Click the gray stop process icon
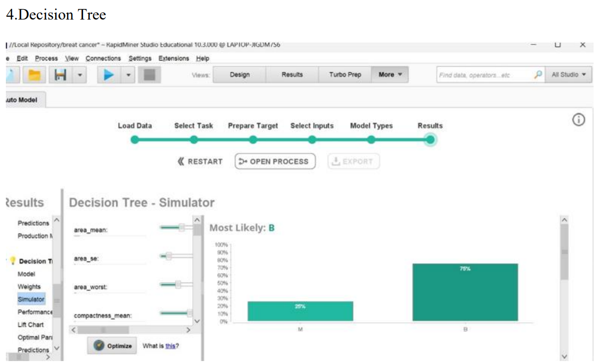This screenshot has height=364, width=596. [146, 75]
